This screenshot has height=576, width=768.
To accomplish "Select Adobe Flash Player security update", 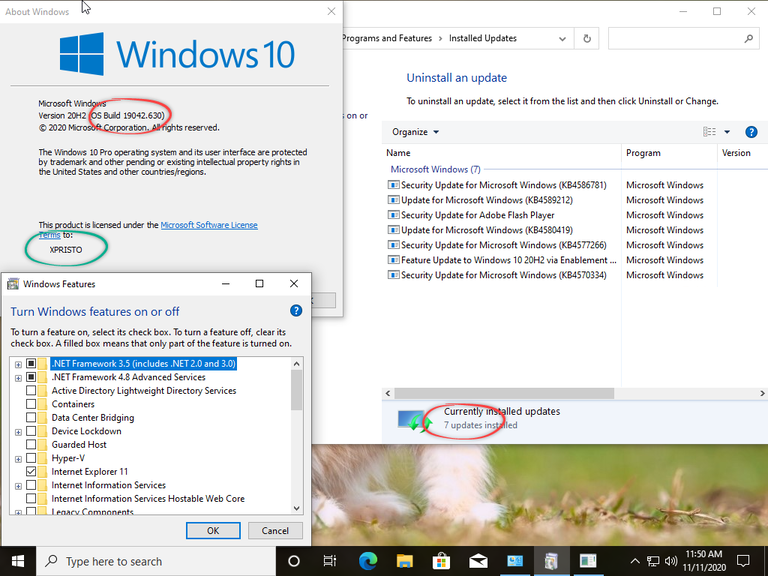I will click(x=478, y=215).
